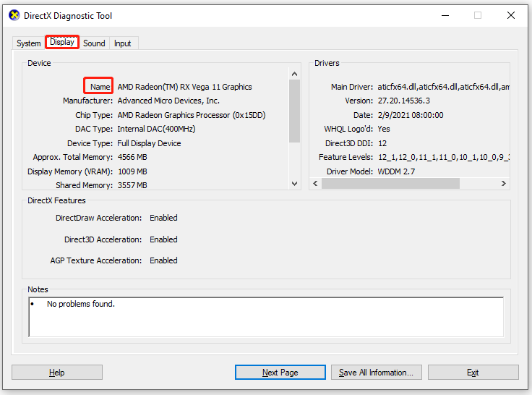Click WHQL Logo'd value 'Yes'

pyautogui.click(x=384, y=129)
